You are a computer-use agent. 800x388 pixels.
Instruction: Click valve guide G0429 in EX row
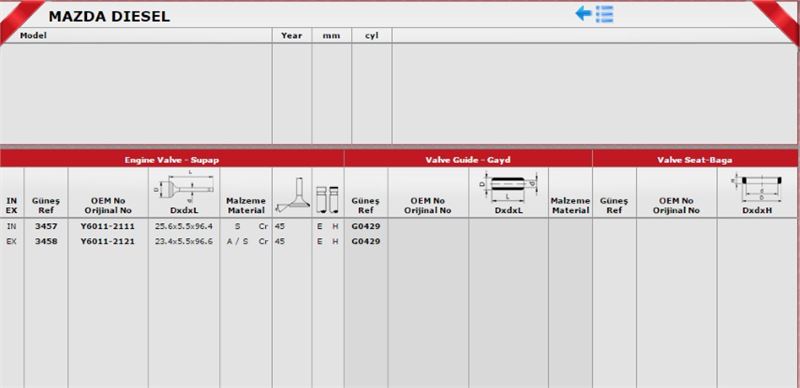pyautogui.click(x=366, y=241)
